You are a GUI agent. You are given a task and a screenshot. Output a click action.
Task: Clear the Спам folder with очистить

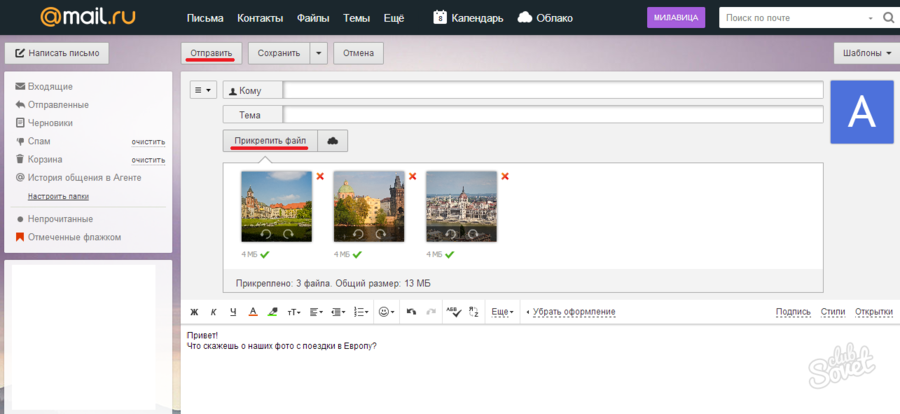(x=148, y=142)
